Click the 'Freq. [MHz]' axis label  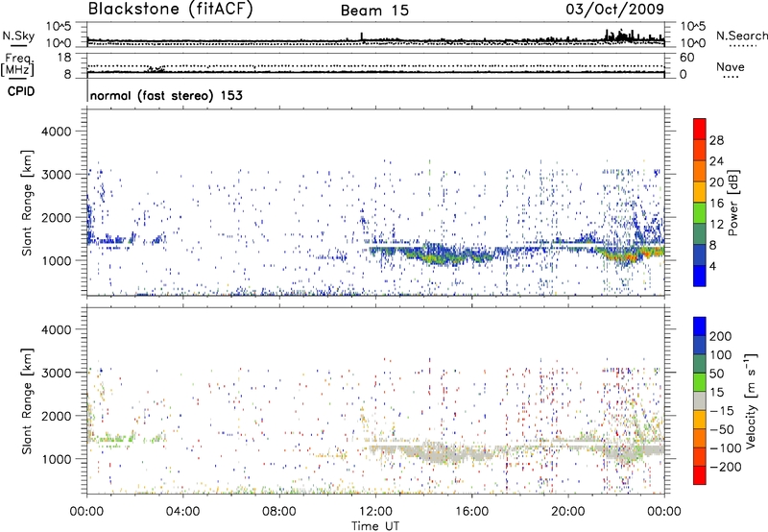click(x=18, y=65)
